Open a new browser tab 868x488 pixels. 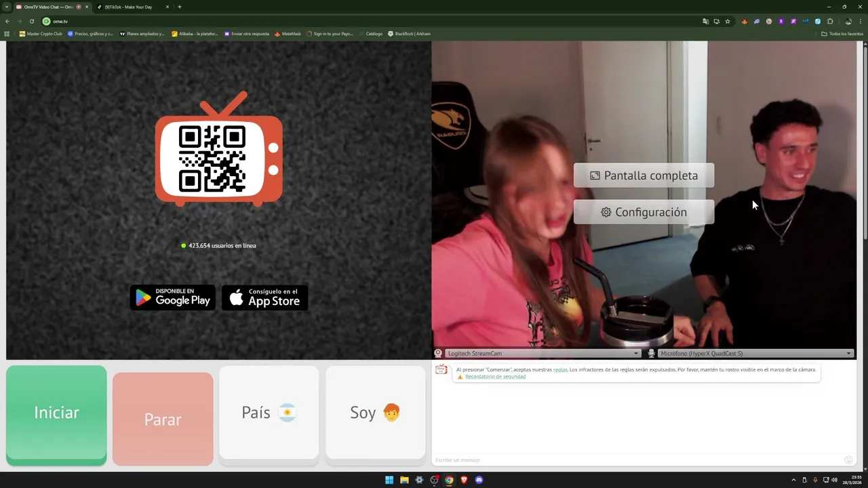click(x=179, y=7)
